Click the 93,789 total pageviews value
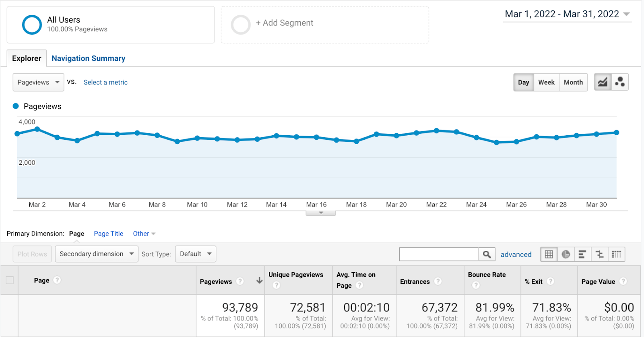The width and height of the screenshot is (644, 337). [240, 308]
